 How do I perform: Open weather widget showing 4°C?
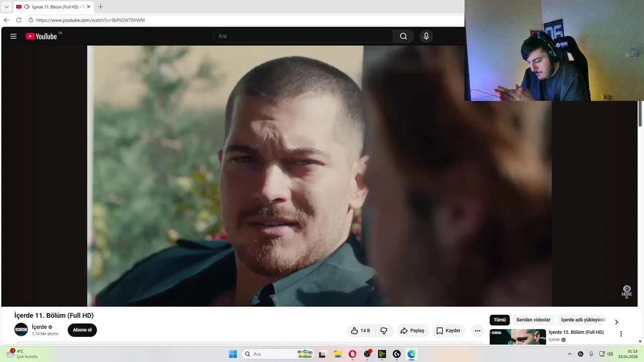tap(22, 354)
